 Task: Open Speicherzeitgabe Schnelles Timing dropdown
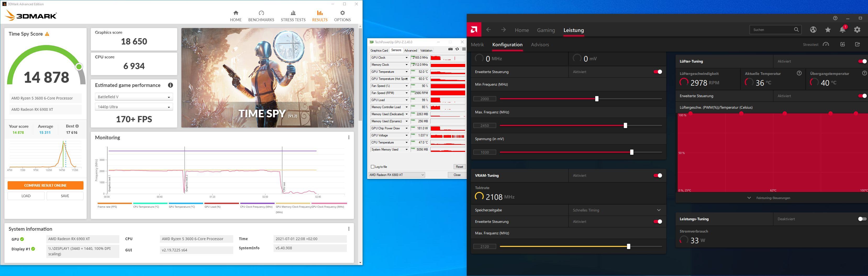(617, 210)
